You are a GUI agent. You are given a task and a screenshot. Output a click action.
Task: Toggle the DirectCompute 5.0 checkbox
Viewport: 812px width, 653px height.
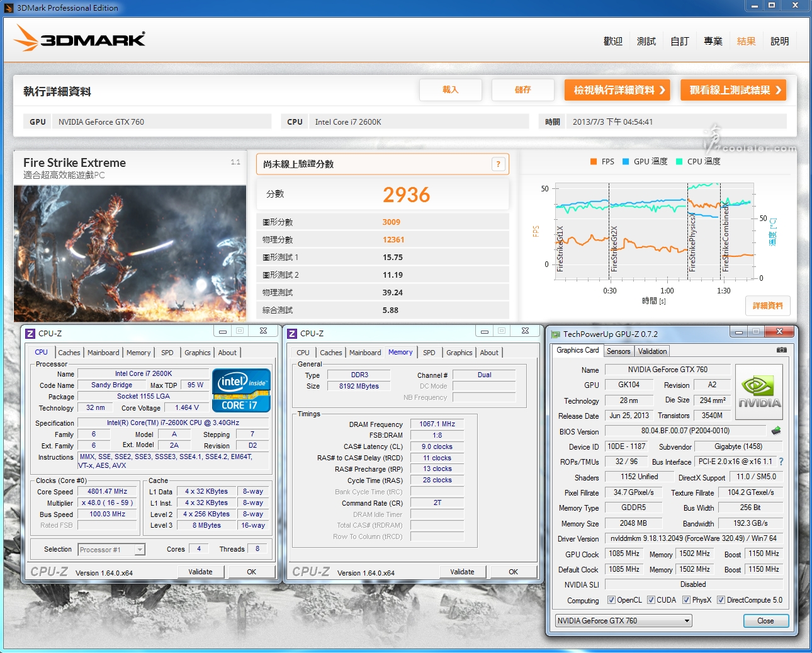click(721, 600)
